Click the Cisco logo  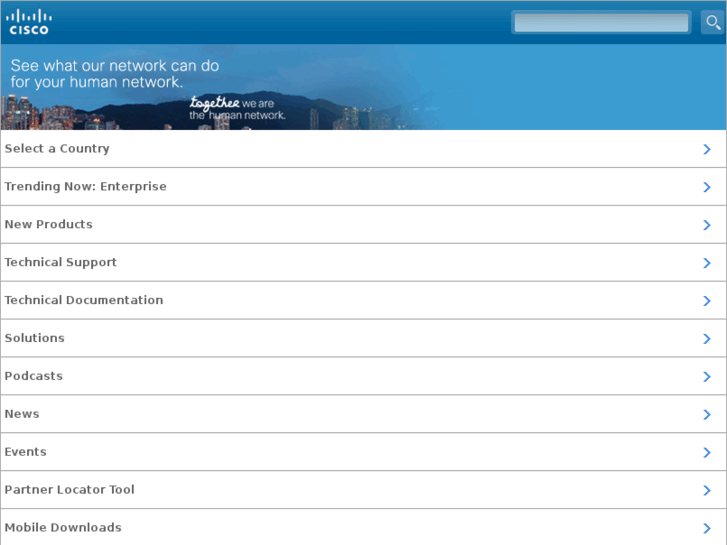pyautogui.click(x=29, y=22)
